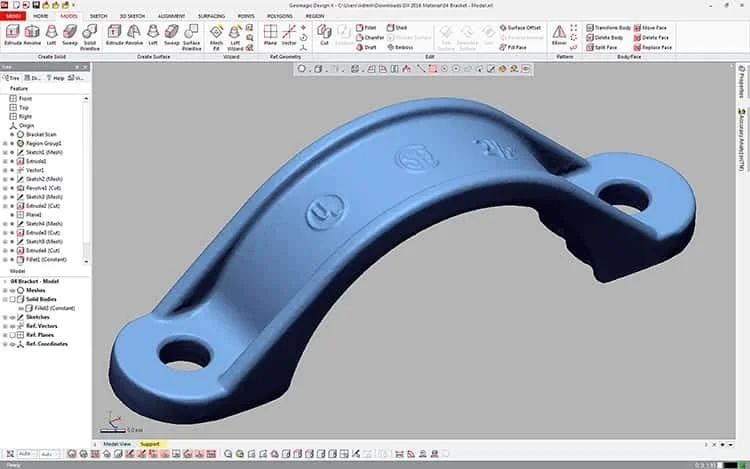The image size is (750, 469).
Task: Select the Fill Face tool
Action: [513, 47]
